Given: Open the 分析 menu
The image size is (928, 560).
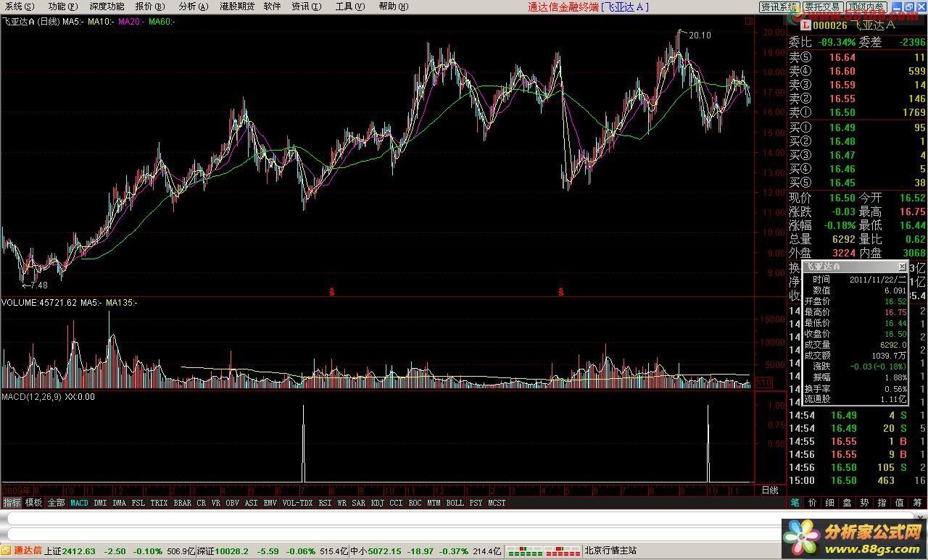Looking at the screenshot, I should [x=193, y=7].
